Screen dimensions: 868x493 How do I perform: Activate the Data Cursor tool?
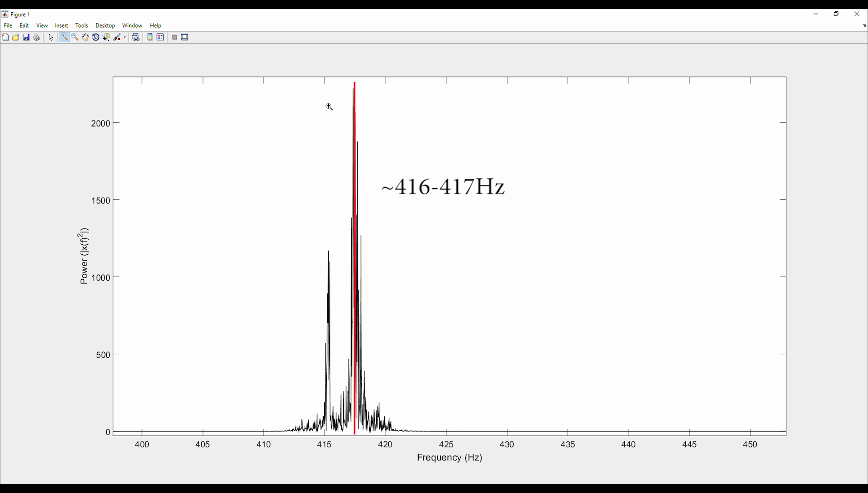tap(106, 38)
